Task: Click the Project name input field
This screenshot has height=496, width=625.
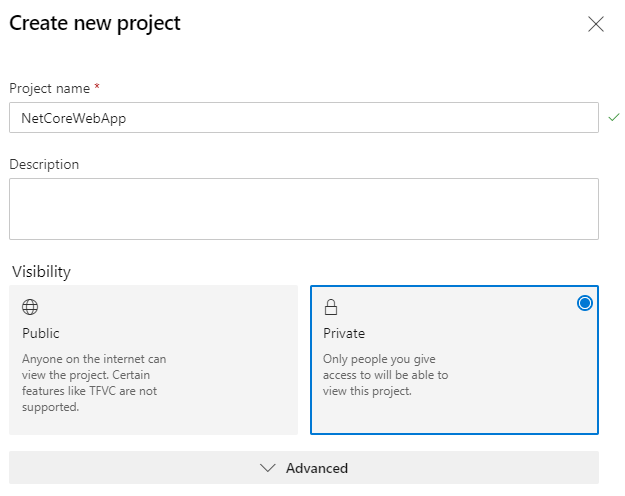Action: (x=304, y=118)
